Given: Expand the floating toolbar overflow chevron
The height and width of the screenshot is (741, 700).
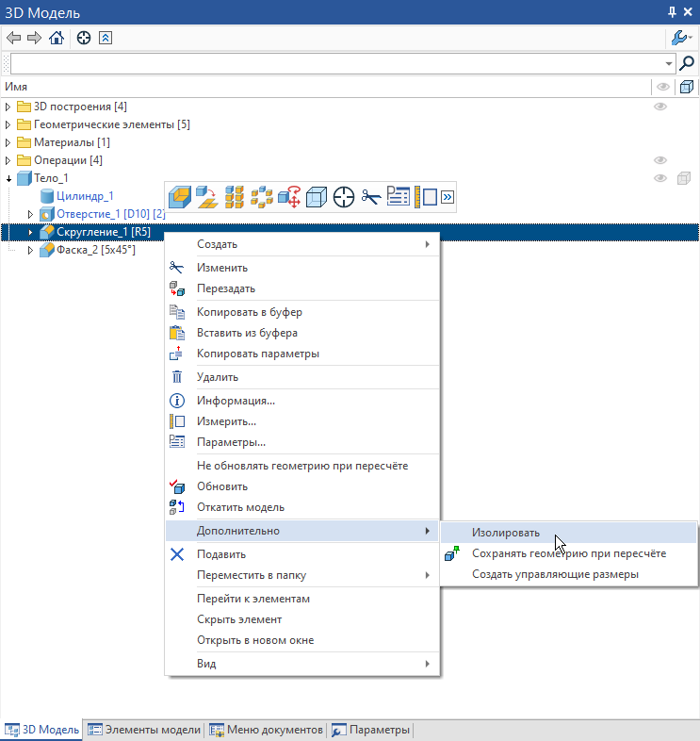Looking at the screenshot, I should click(x=448, y=196).
